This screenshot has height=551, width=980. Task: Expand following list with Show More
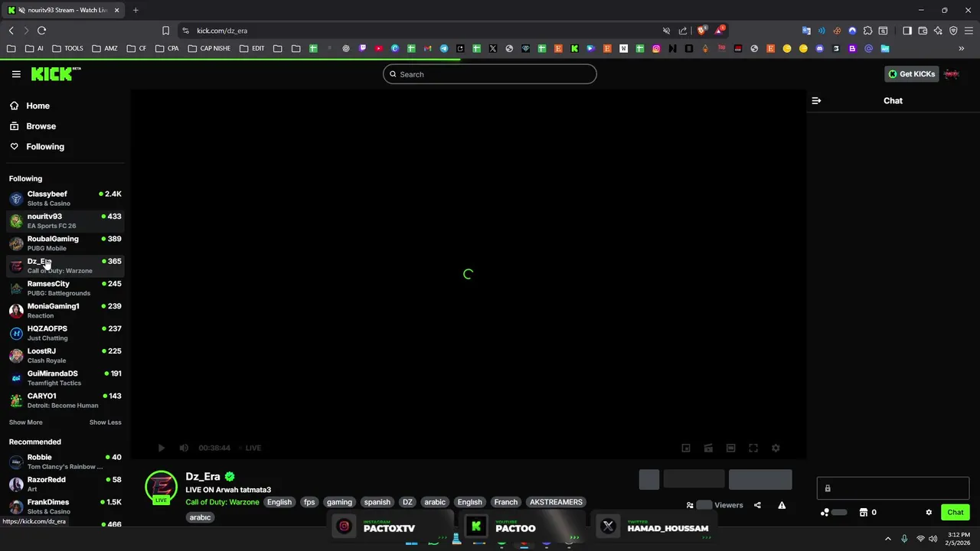pyautogui.click(x=25, y=422)
